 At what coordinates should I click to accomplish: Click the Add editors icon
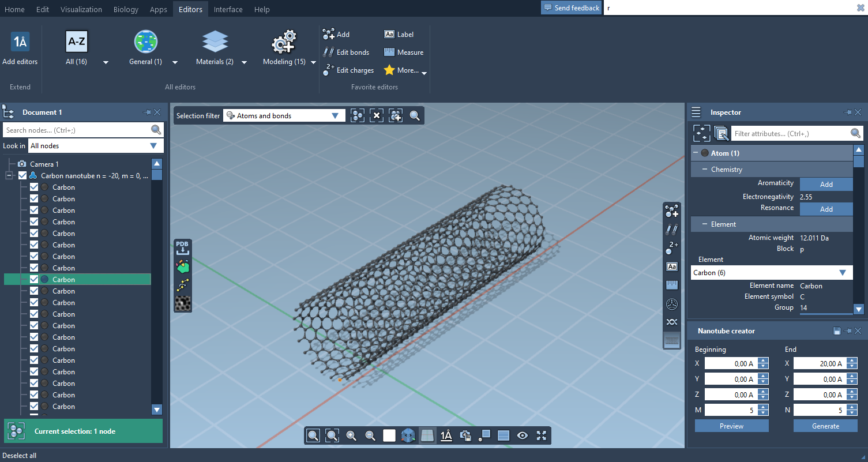[20, 42]
